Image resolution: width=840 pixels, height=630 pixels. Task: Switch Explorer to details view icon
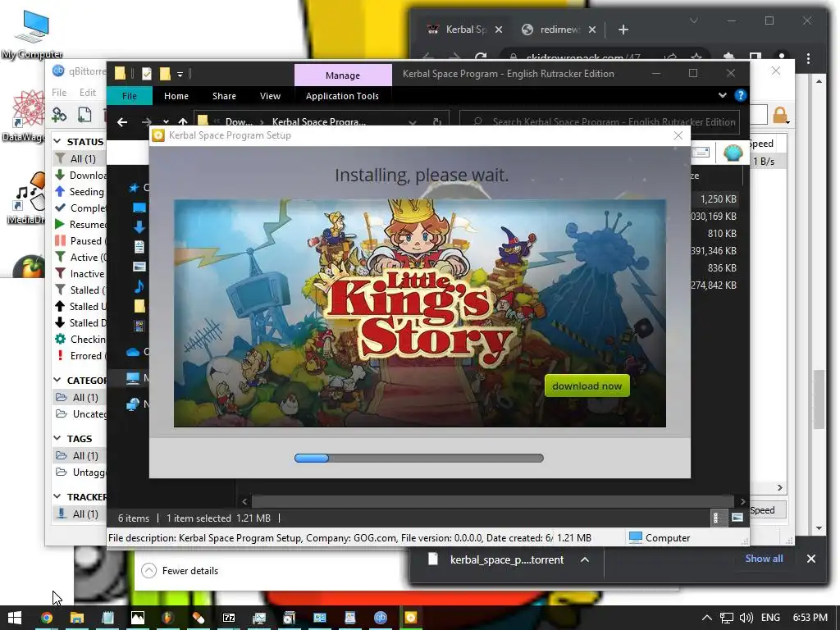716,518
